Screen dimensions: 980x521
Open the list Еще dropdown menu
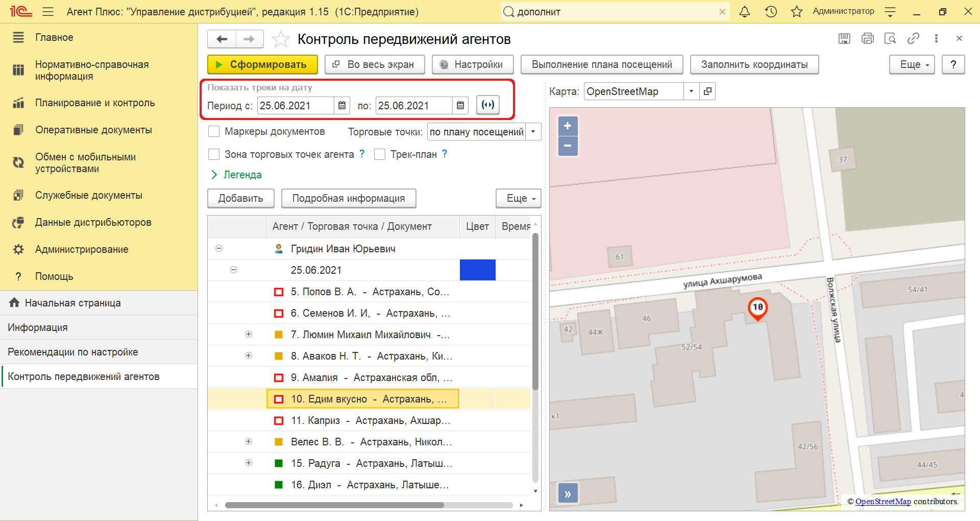[x=518, y=198]
